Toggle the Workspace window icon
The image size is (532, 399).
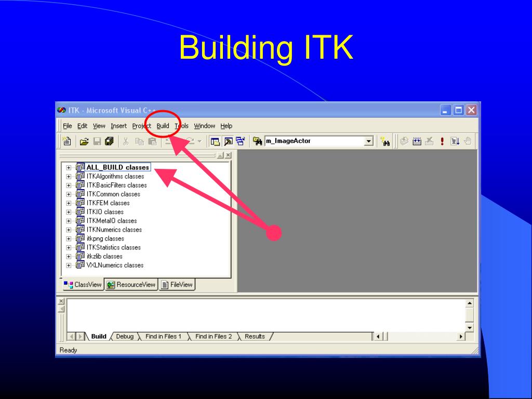pyautogui.click(x=215, y=141)
